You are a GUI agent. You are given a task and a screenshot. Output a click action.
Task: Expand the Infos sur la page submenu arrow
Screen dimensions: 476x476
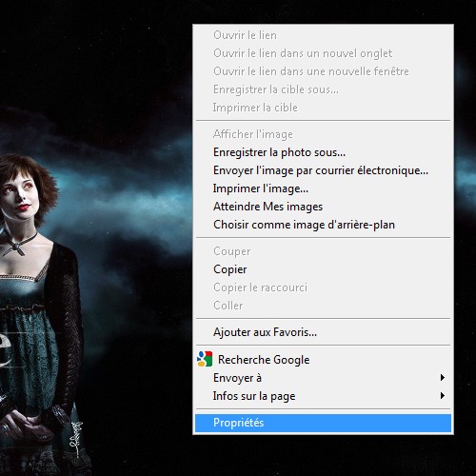pos(442,395)
